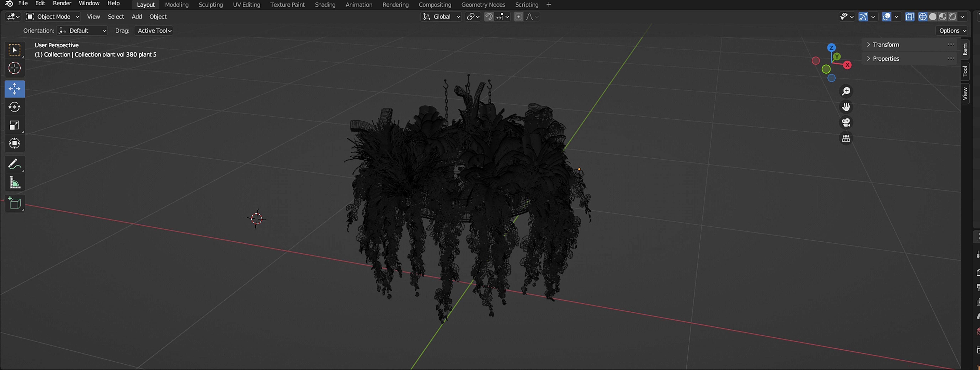Image resolution: width=980 pixels, height=370 pixels.
Task: Add a new workspace with plus
Action: pos(549,5)
